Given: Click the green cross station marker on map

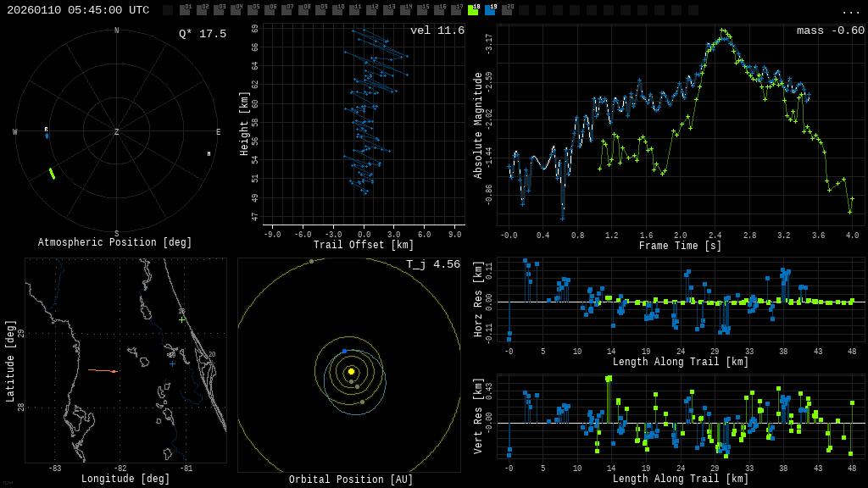Looking at the screenshot, I should [181, 319].
